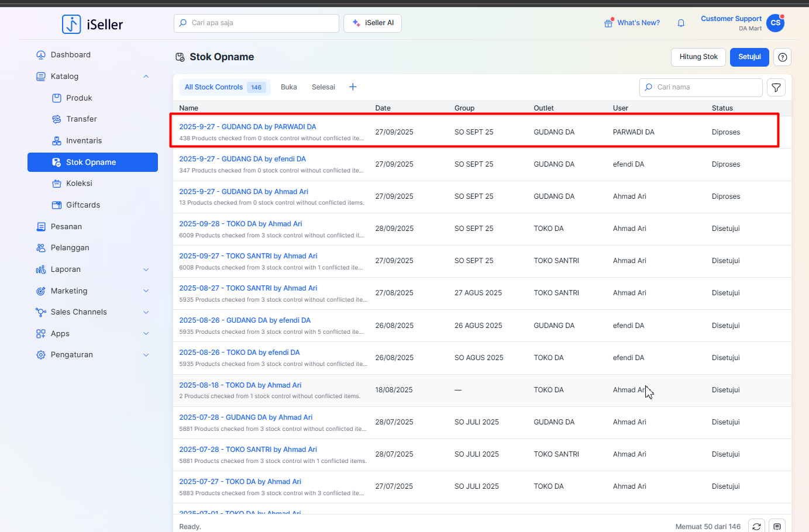This screenshot has height=532, width=809.
Task: Expand the Pengaturan menu section
Action: (x=146, y=355)
